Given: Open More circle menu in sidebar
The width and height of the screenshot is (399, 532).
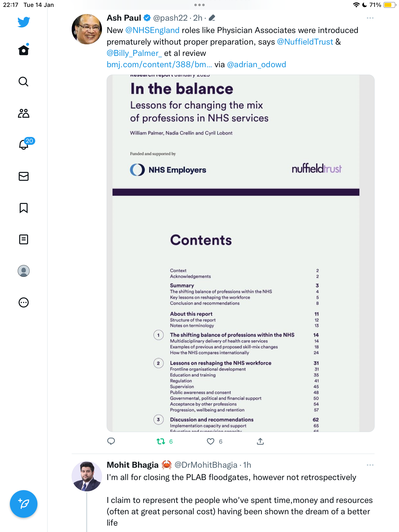Looking at the screenshot, I should tap(24, 302).
